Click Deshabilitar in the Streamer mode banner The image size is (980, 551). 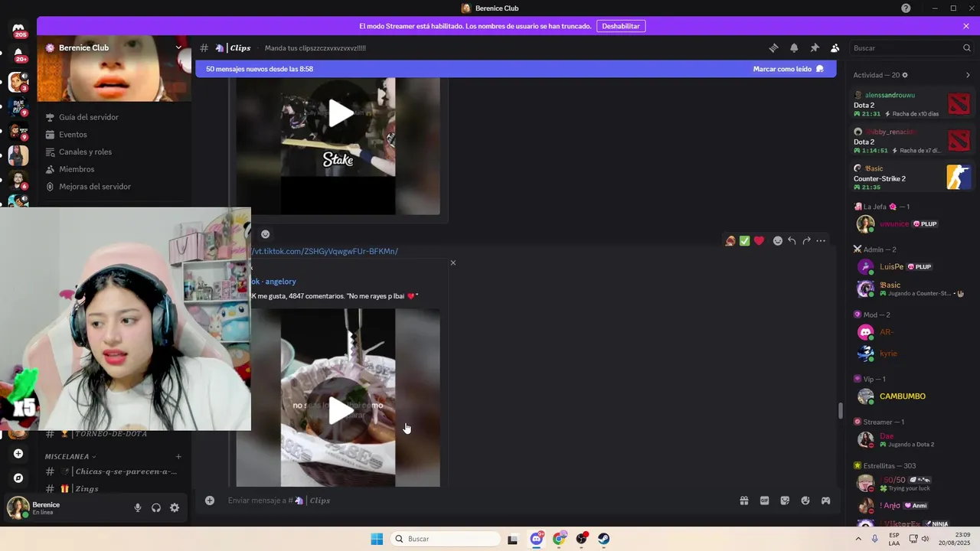pyautogui.click(x=620, y=26)
